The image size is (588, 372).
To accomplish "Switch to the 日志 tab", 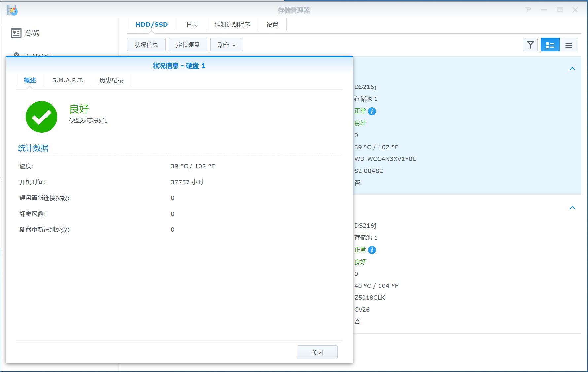I will point(191,24).
